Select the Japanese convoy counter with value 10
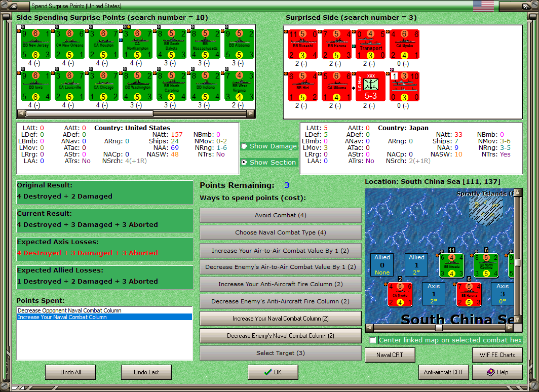The image size is (539, 392). pyautogui.click(x=405, y=87)
